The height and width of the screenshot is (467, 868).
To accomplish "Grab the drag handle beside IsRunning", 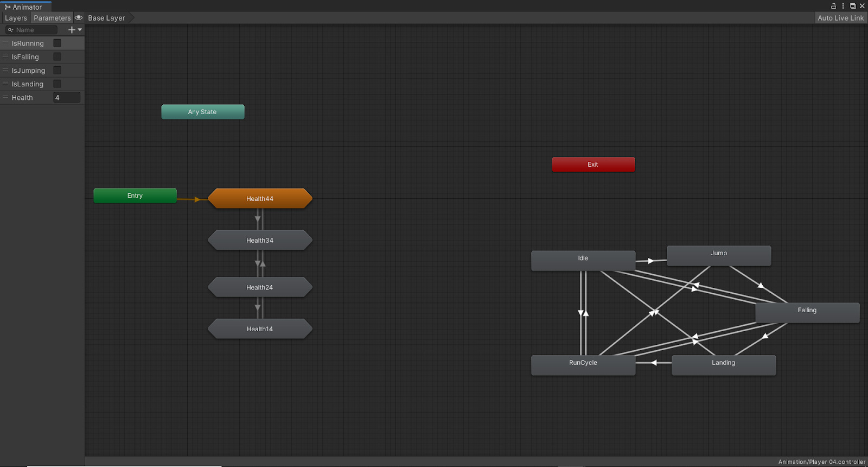I will tap(5, 43).
